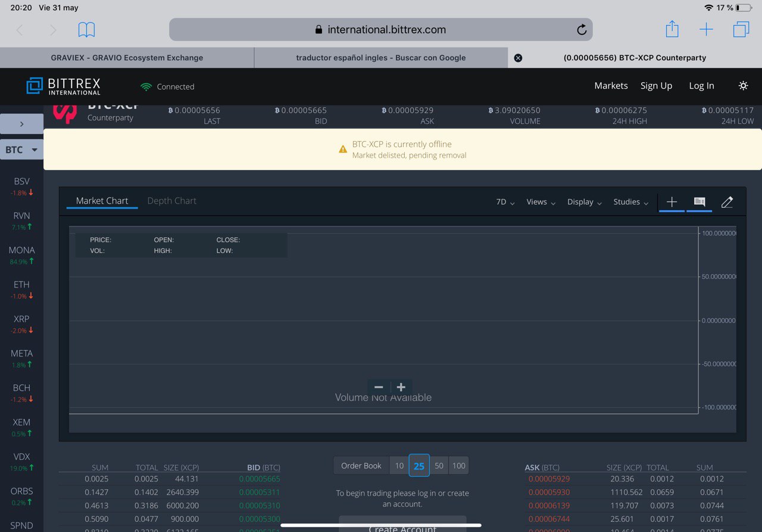The width and height of the screenshot is (762, 532).
Task: Click the Order Book button
Action: click(361, 466)
